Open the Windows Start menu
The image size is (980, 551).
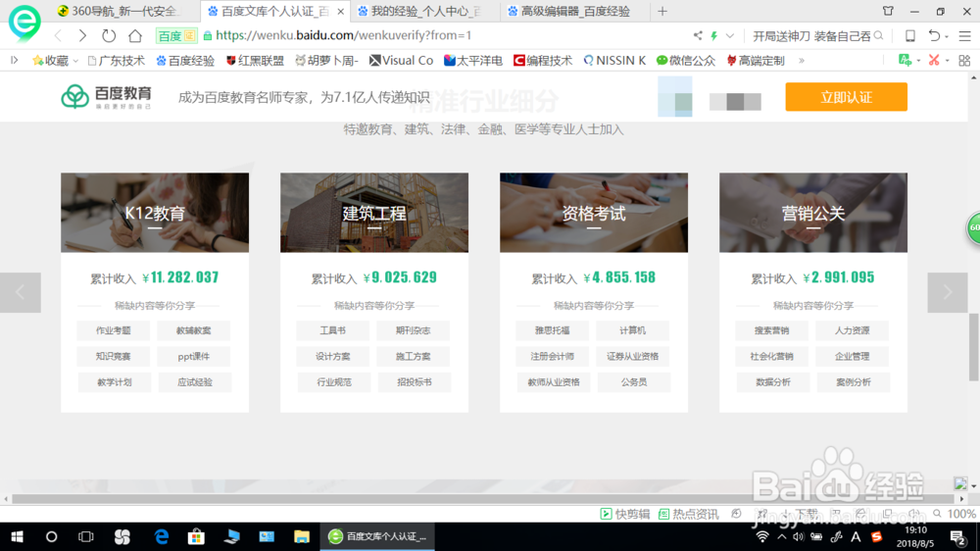[17, 536]
